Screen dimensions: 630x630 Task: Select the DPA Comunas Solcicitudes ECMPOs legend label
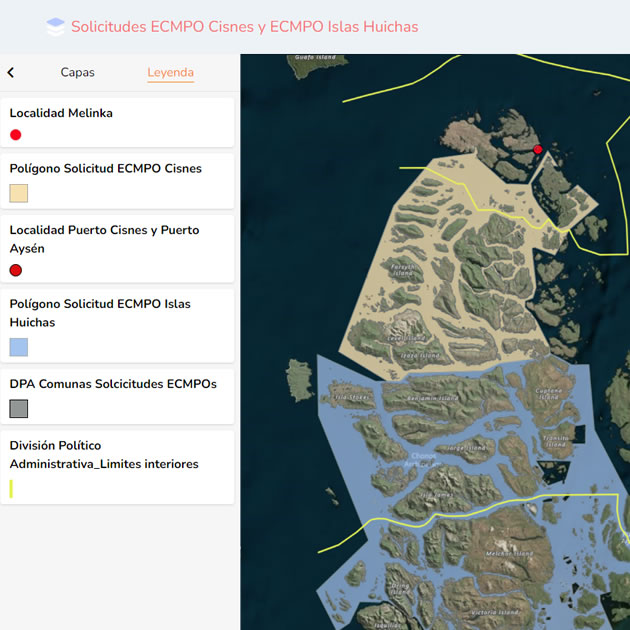[x=113, y=383]
